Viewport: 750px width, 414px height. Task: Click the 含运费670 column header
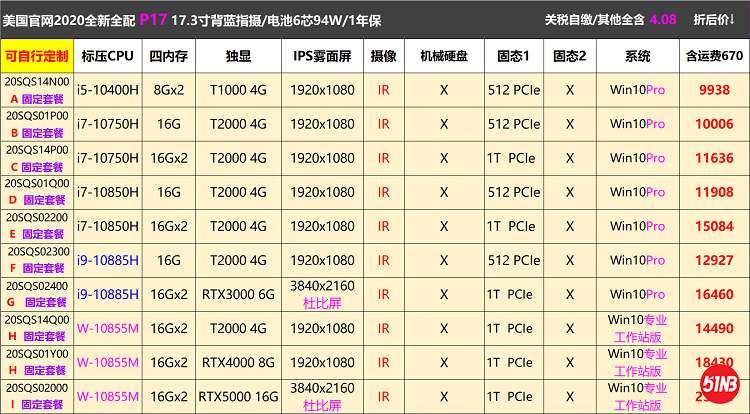click(x=715, y=55)
